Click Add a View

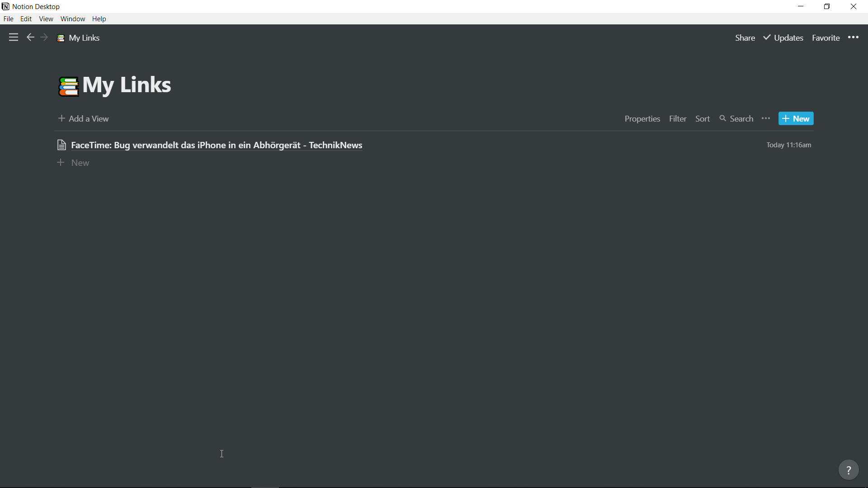click(84, 119)
